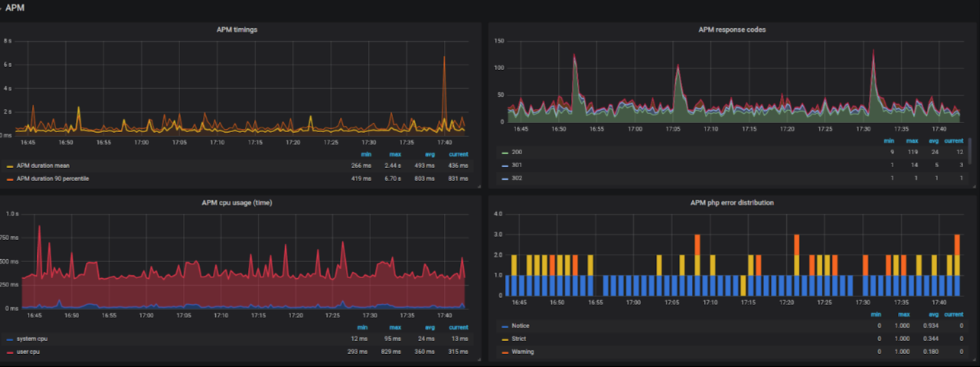Click the Warning series orange color swatch
The height and width of the screenshot is (367, 980).
(x=505, y=353)
